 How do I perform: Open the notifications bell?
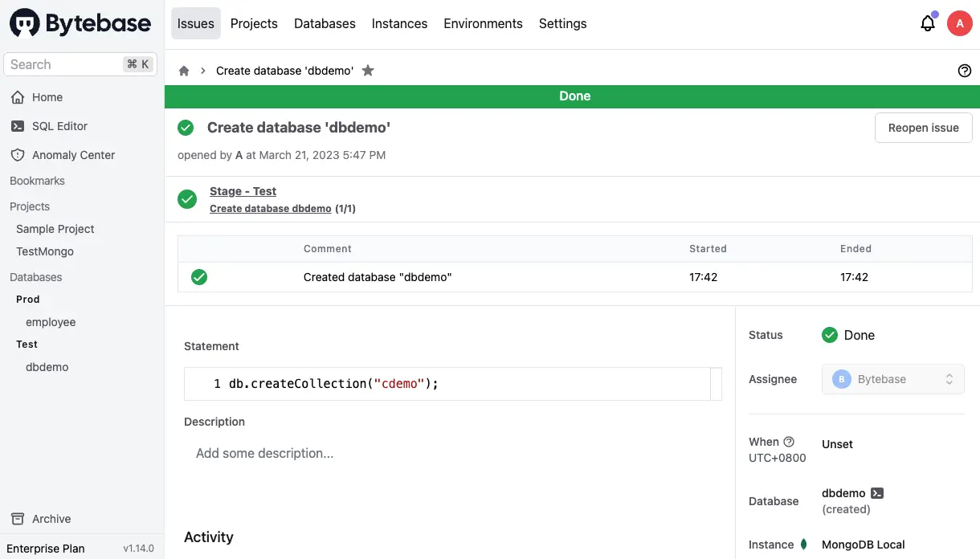pos(928,23)
